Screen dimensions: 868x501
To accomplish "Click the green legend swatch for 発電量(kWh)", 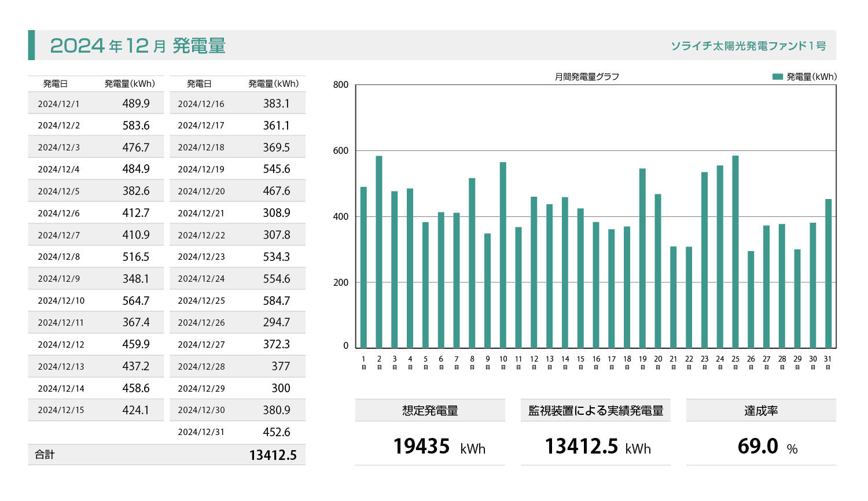I will point(778,76).
